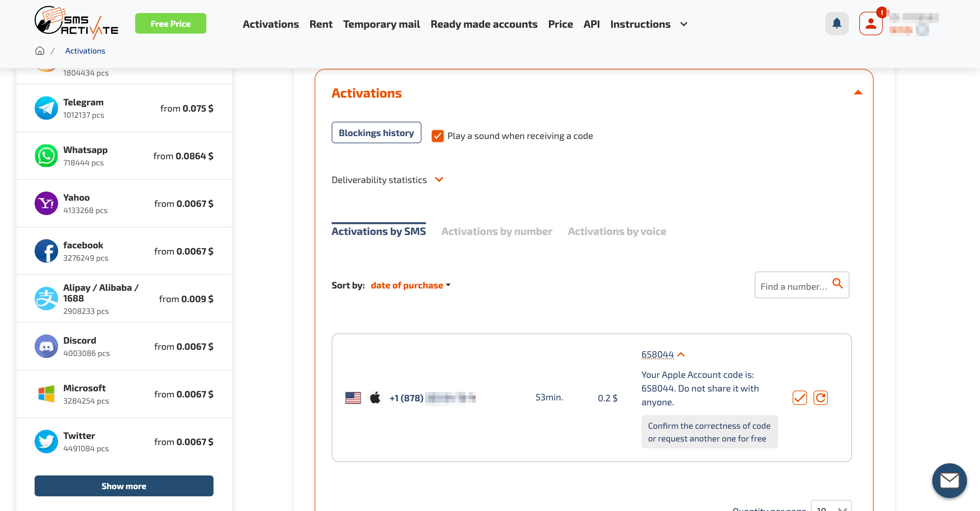
Task: Switch to Activations by voice tab
Action: (617, 231)
